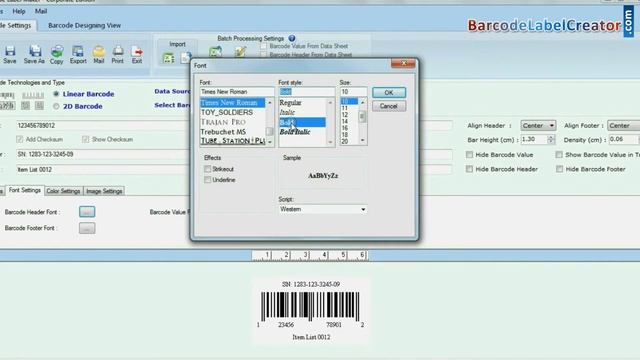Close the Font dialog window

pyautogui.click(x=403, y=63)
